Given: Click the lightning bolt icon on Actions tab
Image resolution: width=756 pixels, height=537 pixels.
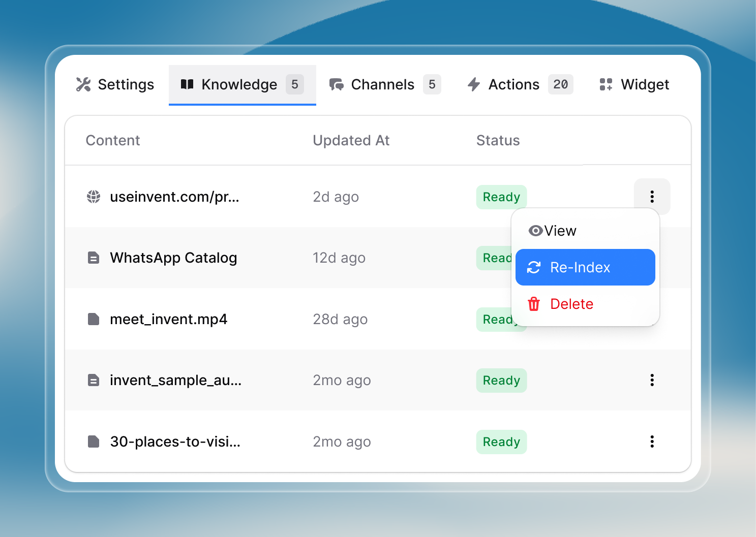Looking at the screenshot, I should pos(474,84).
